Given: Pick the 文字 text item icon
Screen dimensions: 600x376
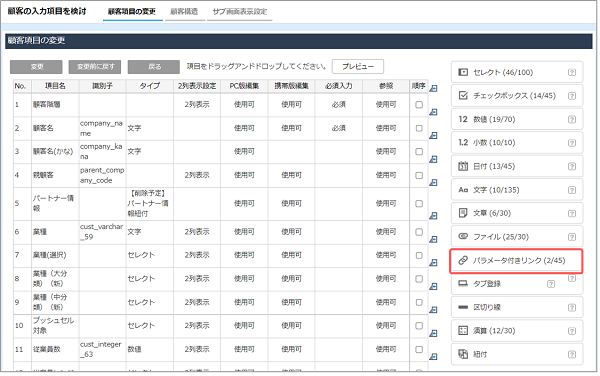Looking at the screenshot, I should 463,190.
